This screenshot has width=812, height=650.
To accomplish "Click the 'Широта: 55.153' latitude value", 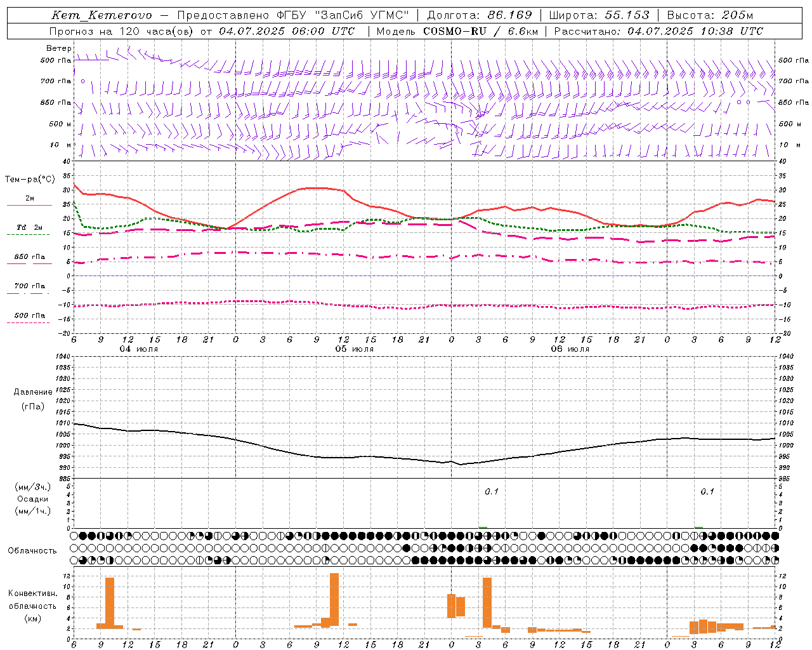I will tap(599, 15).
